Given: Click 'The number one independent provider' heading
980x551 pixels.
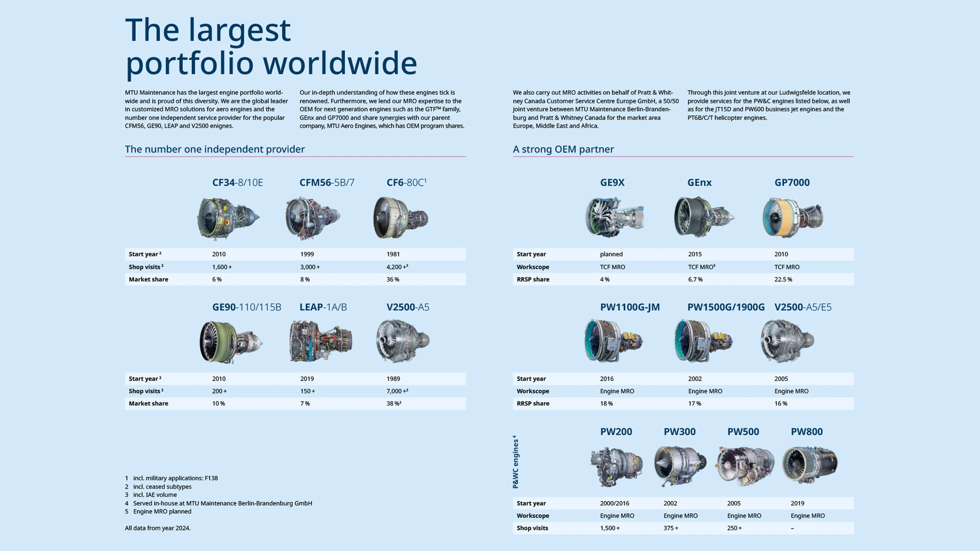Looking at the screenshot, I should pos(214,149).
